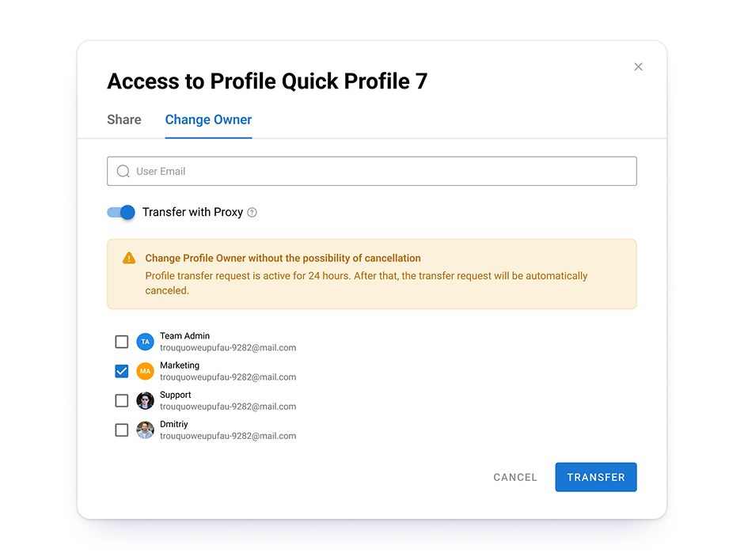Uncheck the Marketing checkbox
744x560 pixels.
pyautogui.click(x=122, y=371)
